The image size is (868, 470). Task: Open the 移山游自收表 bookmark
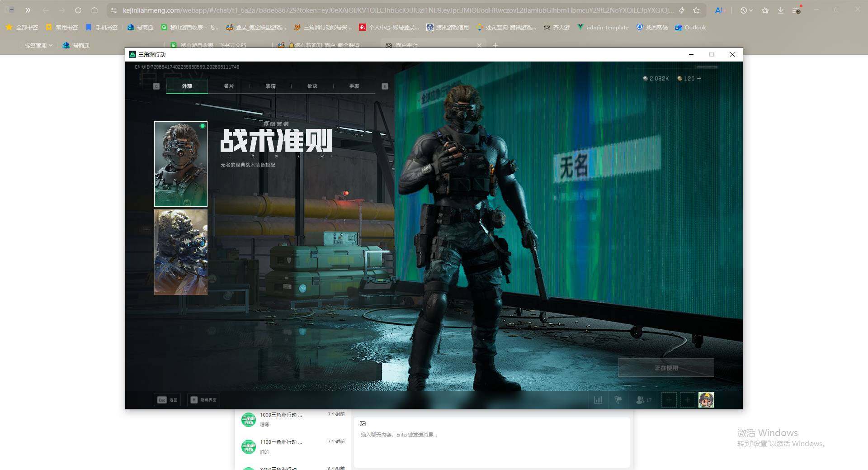tap(189, 27)
